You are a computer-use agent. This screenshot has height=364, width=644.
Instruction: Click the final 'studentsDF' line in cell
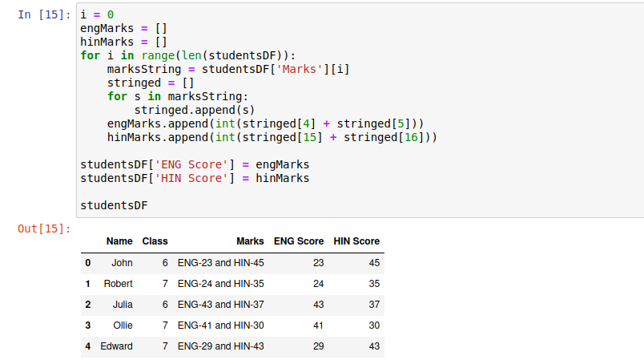tap(114, 205)
